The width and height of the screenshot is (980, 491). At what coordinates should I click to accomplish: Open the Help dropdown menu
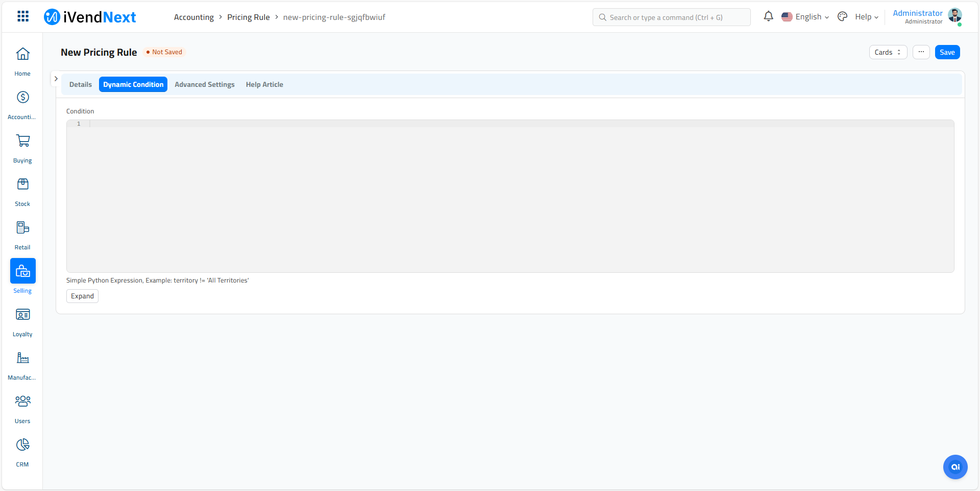coord(867,17)
